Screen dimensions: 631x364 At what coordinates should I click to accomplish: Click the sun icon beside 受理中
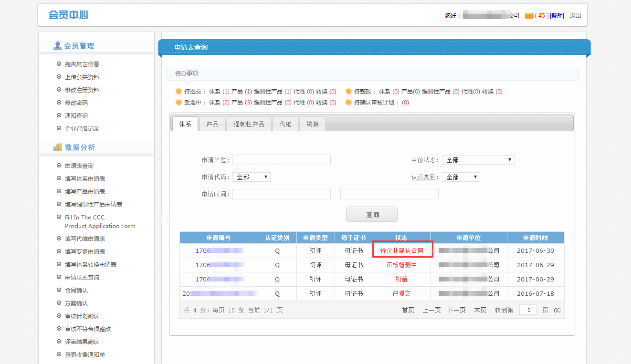179,102
